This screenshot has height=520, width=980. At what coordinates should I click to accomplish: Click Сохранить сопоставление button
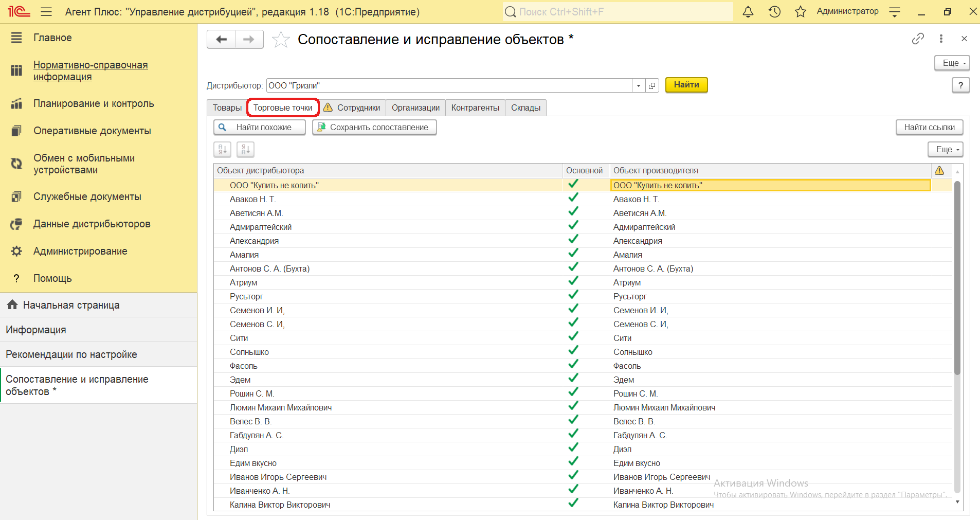(374, 127)
